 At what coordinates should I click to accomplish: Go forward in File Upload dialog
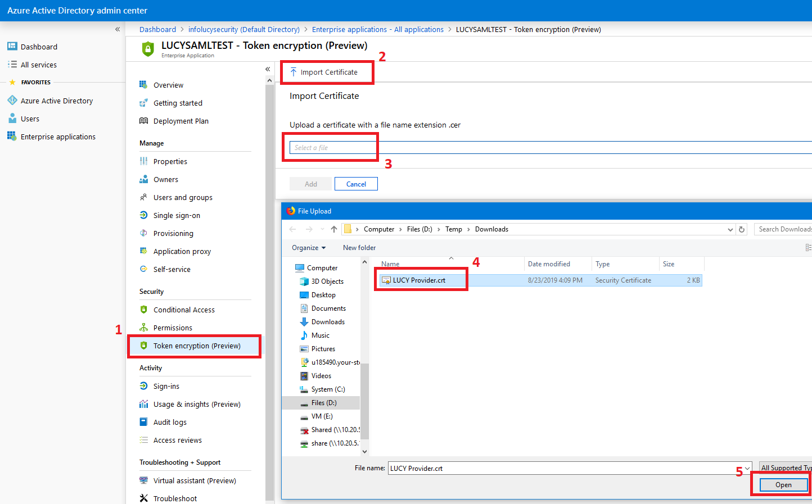tap(309, 229)
